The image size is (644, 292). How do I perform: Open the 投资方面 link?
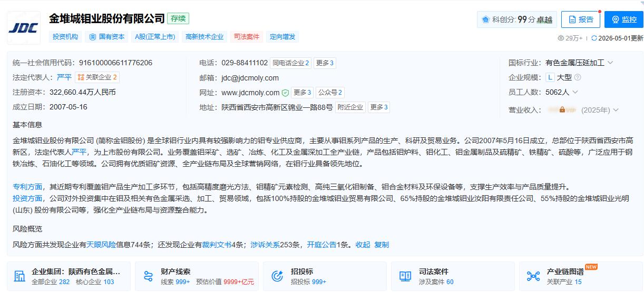pyautogui.click(x=27, y=198)
